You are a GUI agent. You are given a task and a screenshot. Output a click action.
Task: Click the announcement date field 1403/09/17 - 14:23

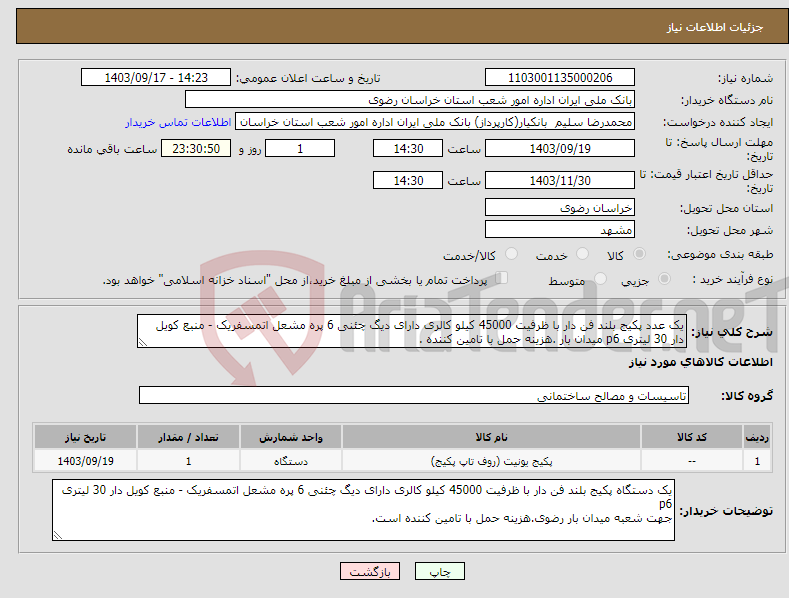pyautogui.click(x=156, y=78)
